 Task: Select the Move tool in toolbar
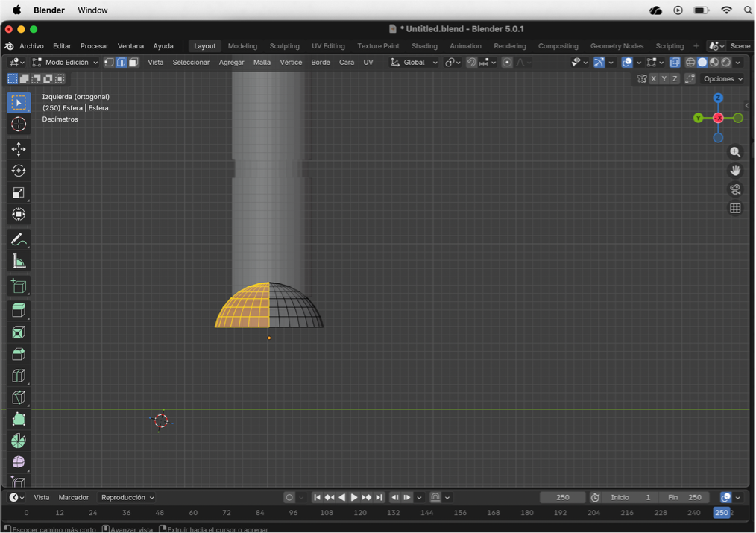19,149
